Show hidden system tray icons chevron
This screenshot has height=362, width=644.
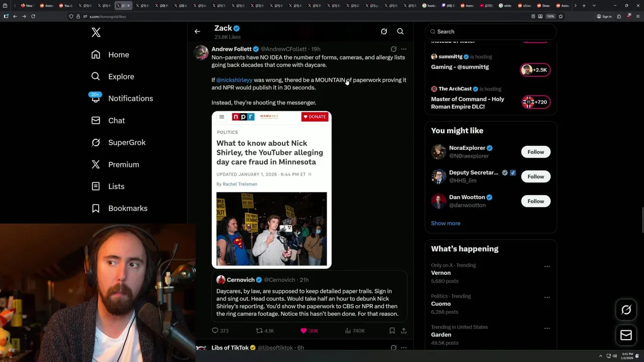click(600, 356)
